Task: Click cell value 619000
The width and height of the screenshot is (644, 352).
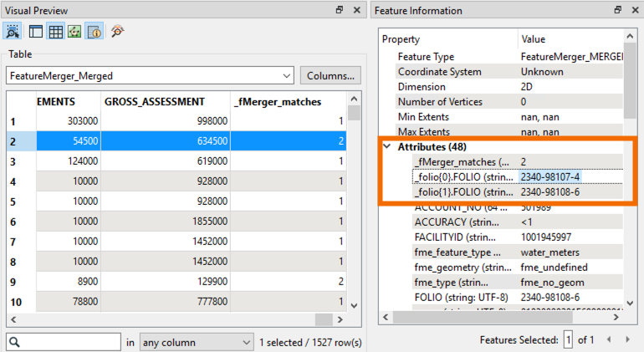Action: click(x=212, y=161)
